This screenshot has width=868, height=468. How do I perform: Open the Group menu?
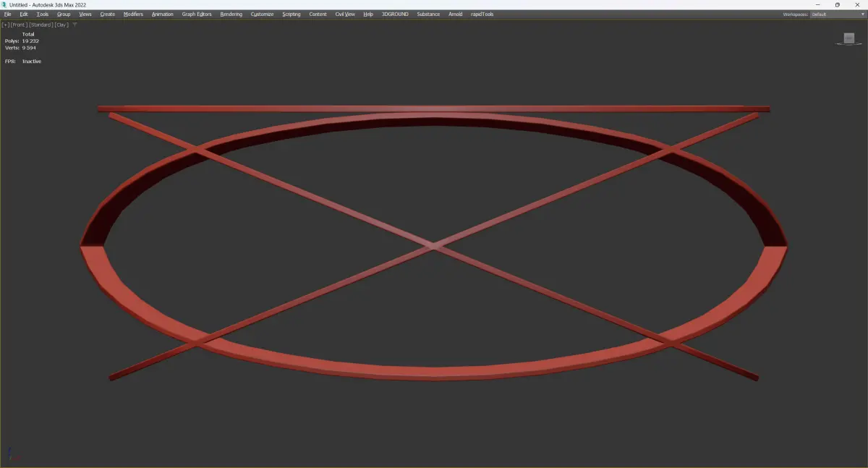[64, 14]
